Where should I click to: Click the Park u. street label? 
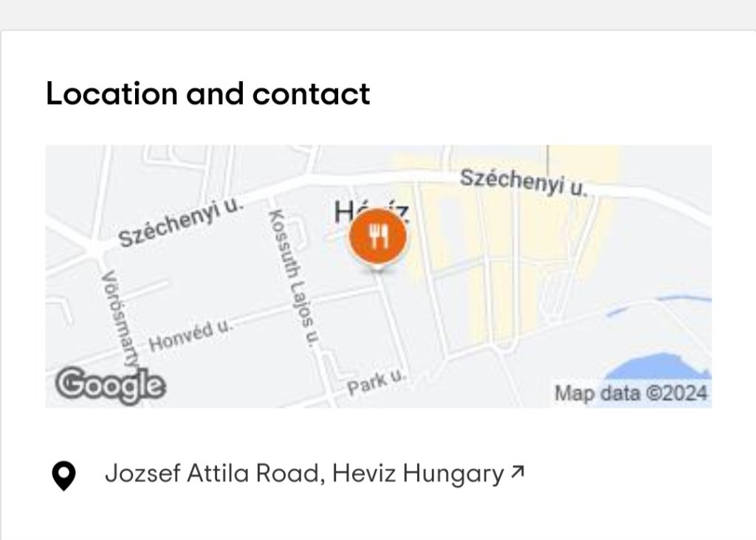377,383
